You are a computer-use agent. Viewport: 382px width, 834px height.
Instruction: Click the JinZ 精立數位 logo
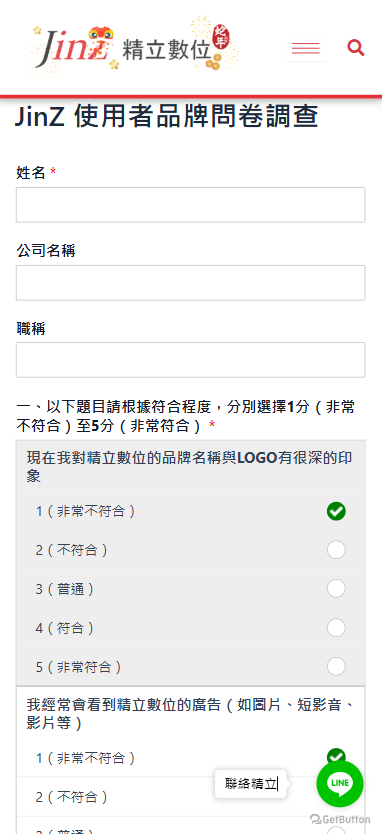[x=133, y=48]
